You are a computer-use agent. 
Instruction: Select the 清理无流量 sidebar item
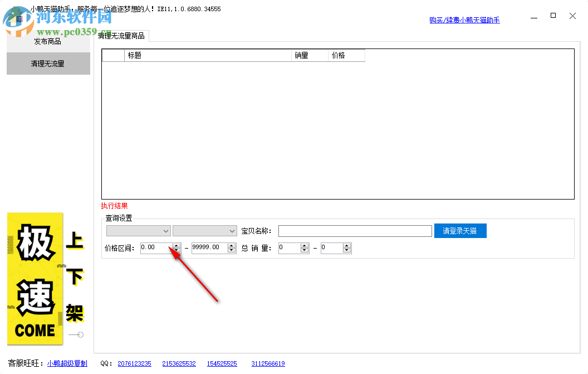tap(48, 64)
